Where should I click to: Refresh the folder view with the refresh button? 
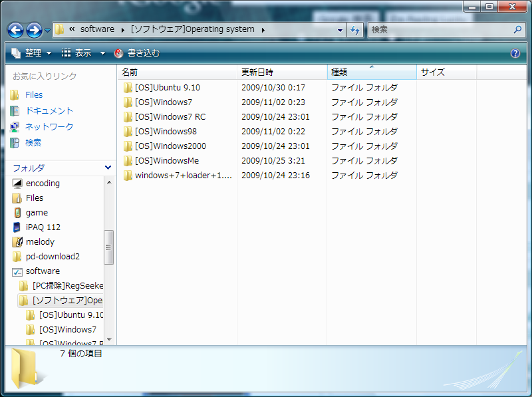point(355,30)
